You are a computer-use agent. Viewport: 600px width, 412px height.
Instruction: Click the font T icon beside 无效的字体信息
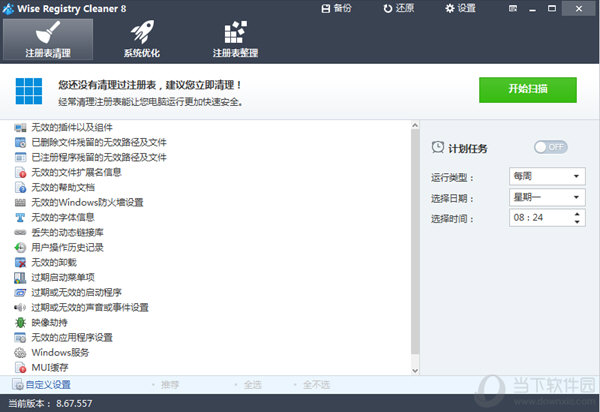point(20,217)
